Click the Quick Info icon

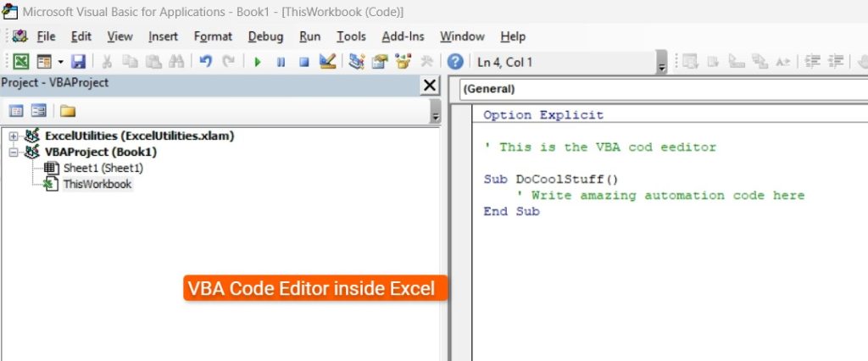point(737,62)
